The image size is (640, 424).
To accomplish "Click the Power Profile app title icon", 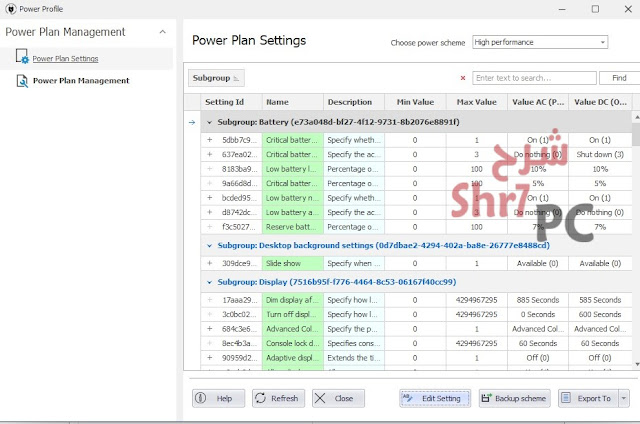I will point(11,9).
